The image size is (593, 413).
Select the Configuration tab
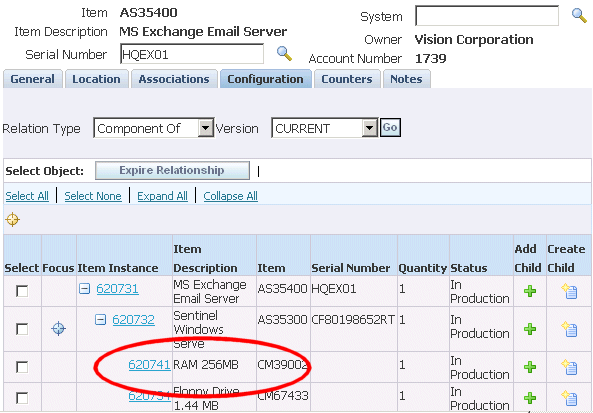(x=265, y=79)
